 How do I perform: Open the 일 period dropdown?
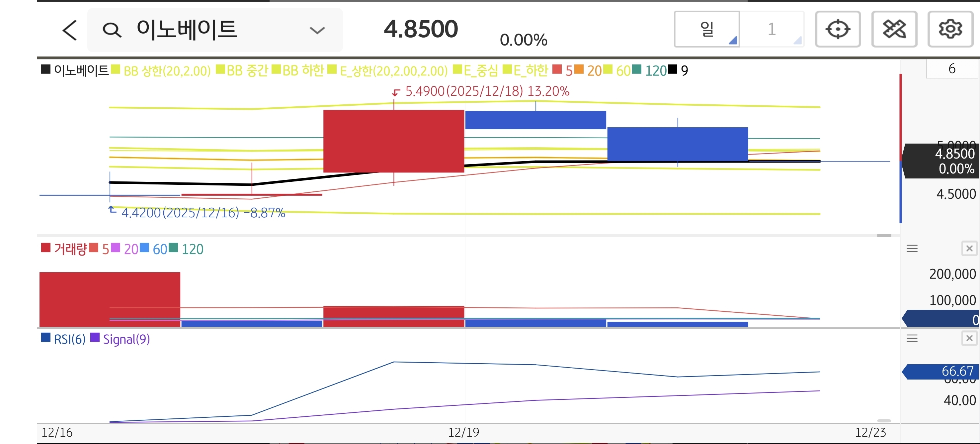pyautogui.click(x=707, y=29)
